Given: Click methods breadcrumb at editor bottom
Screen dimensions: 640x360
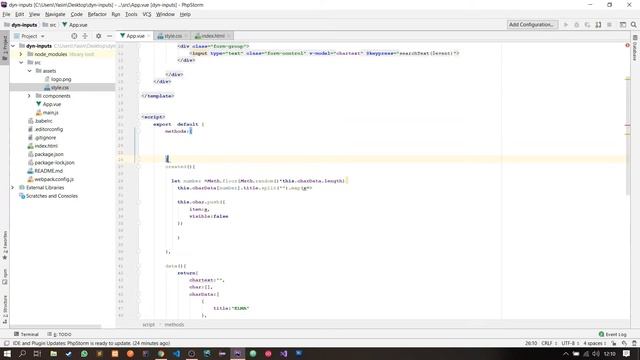Looking at the screenshot, I should pyautogui.click(x=174, y=324).
